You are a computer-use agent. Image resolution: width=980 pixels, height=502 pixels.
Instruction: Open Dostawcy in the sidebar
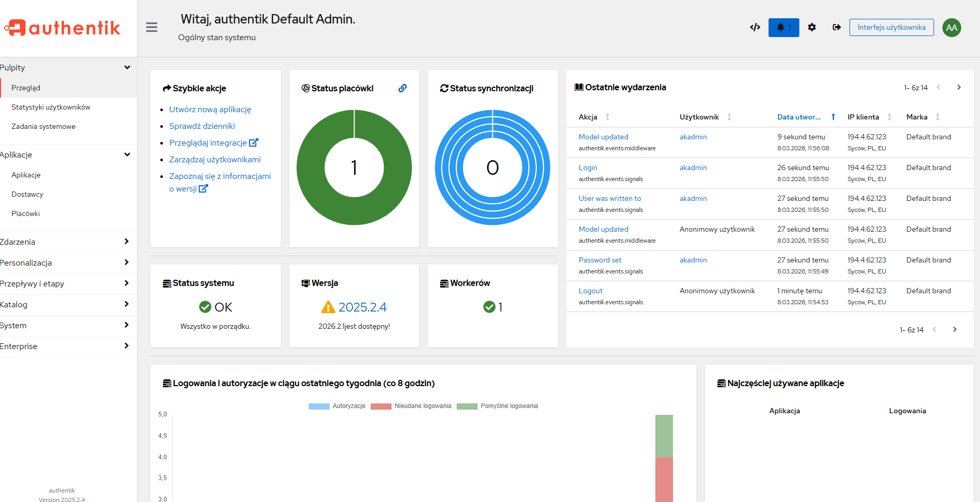tap(68, 194)
